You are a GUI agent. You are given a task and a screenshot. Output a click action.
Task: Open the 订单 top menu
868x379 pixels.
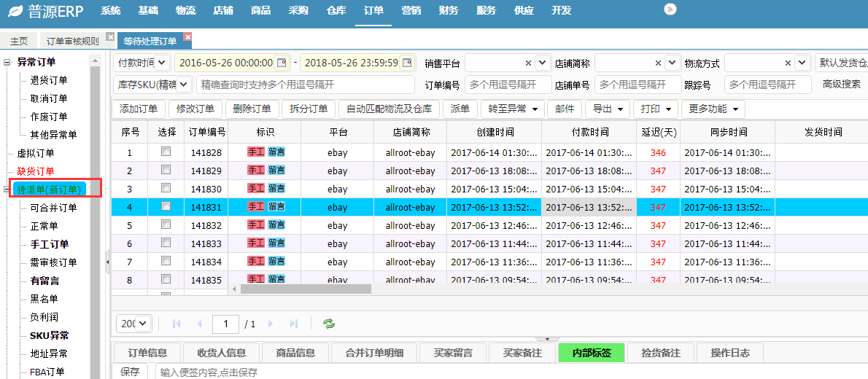point(373,10)
